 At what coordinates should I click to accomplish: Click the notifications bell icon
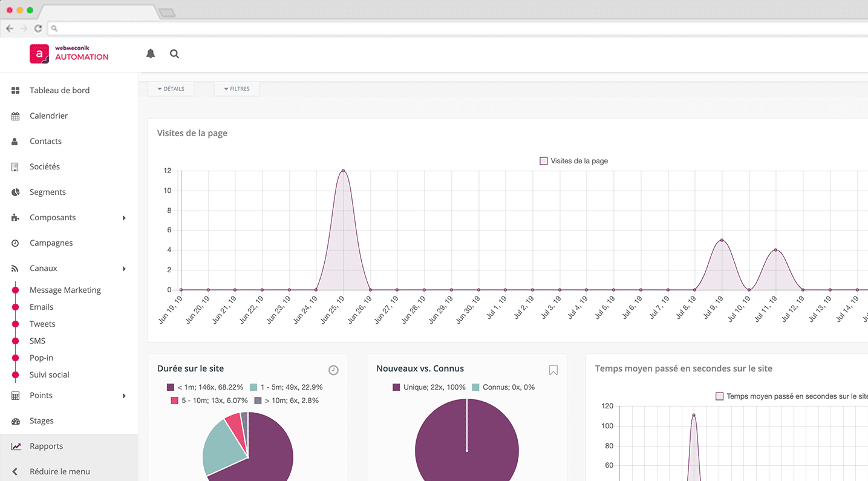[x=151, y=54]
